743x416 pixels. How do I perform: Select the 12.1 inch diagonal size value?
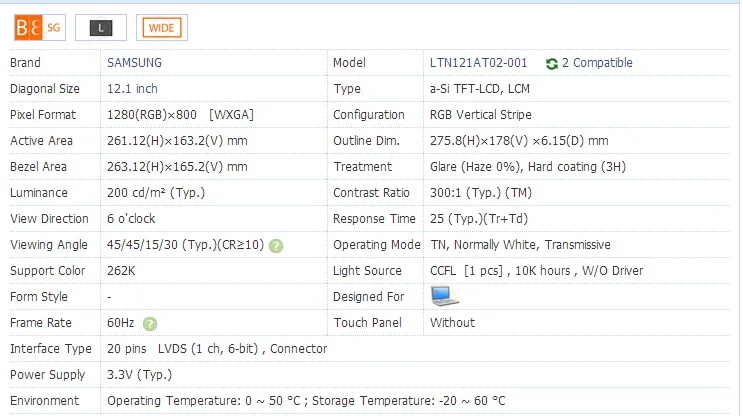(x=132, y=89)
